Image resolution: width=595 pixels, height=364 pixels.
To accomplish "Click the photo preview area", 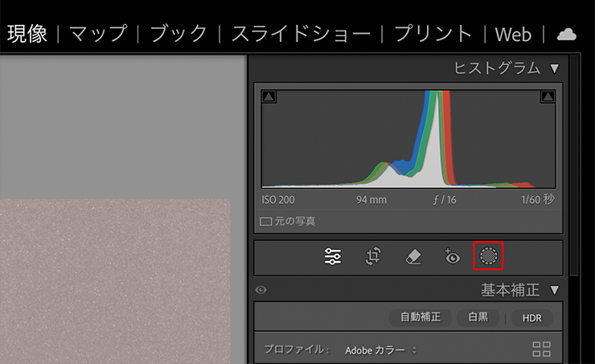I will tap(115, 281).
